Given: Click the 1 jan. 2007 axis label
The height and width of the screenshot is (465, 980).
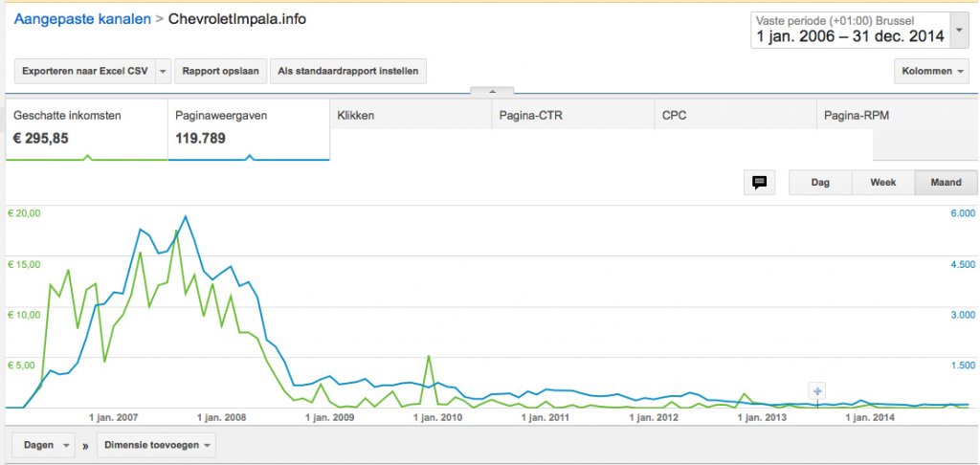Looking at the screenshot, I should 113,417.
